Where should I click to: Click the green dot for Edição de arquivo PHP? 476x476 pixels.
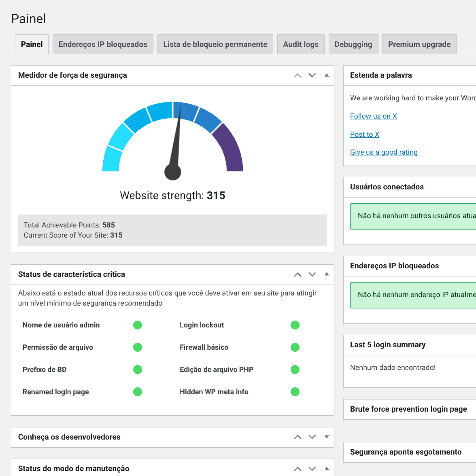295,369
